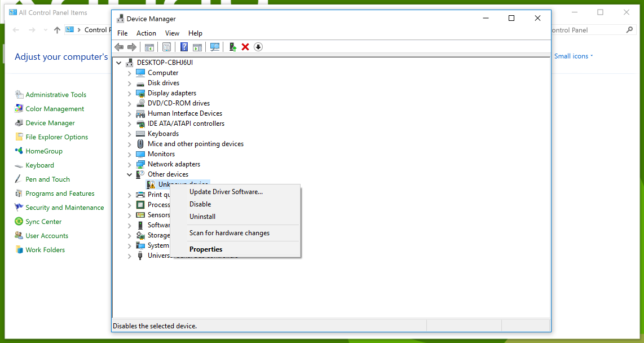Image resolution: width=644 pixels, height=343 pixels.
Task: Click the Unknown device warning icon
Action: 151,184
